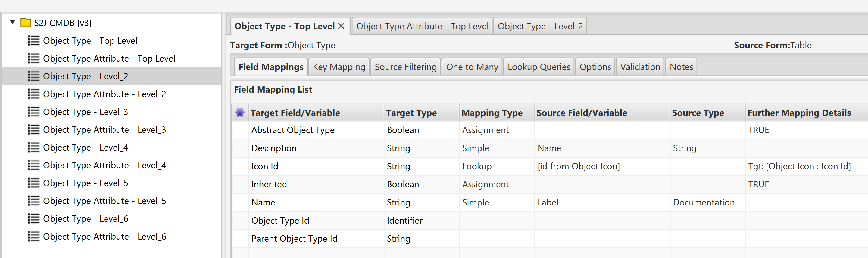Select S2J CMDB [v3] root node label

[x=63, y=23]
